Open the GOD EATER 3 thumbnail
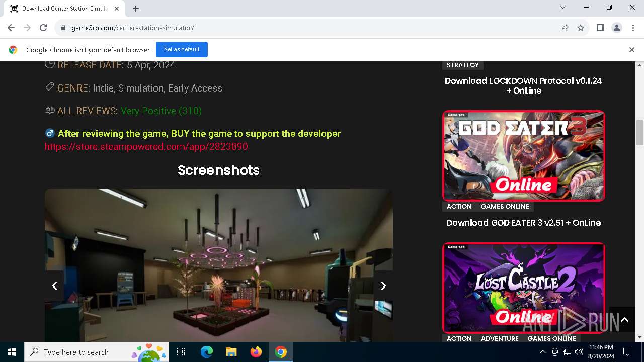The width and height of the screenshot is (644, 362). pyautogui.click(x=523, y=155)
